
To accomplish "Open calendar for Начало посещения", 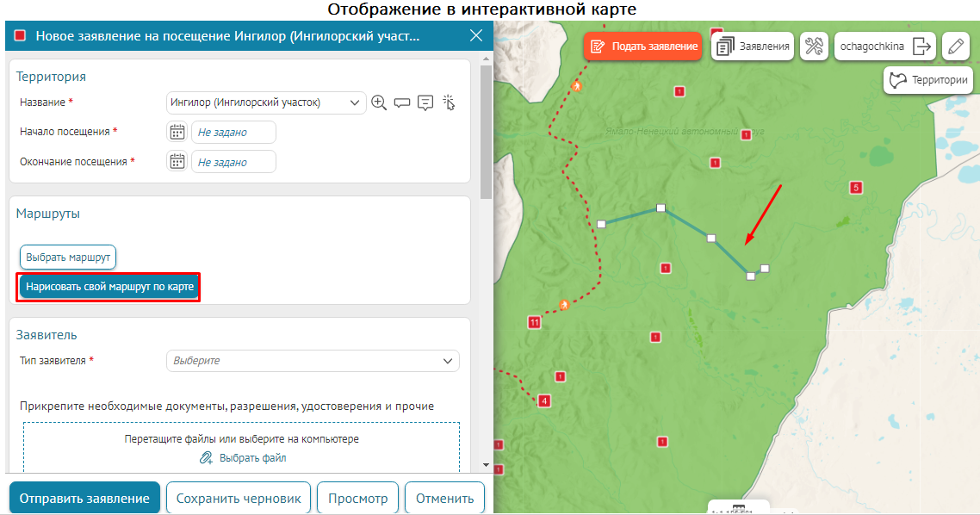I will pos(177,132).
